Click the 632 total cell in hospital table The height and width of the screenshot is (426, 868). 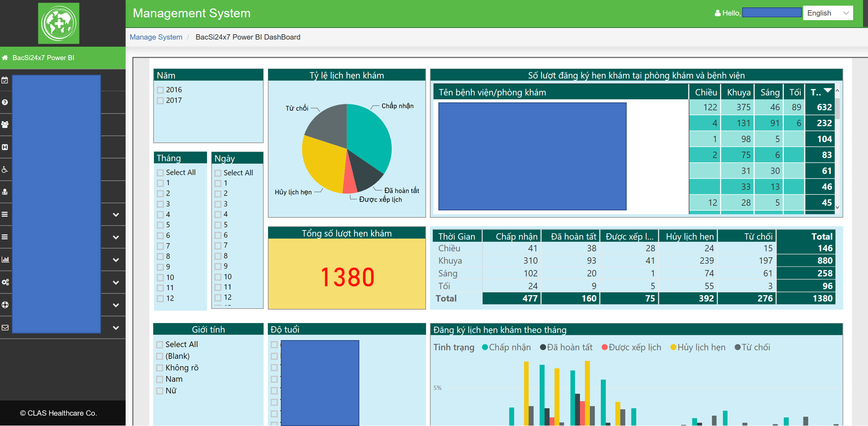pos(819,107)
